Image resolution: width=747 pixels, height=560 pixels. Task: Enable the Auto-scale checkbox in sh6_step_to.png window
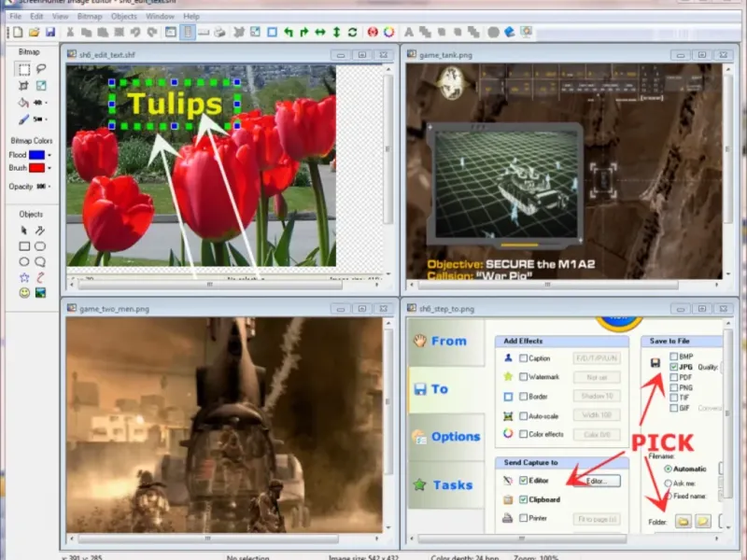(x=523, y=415)
